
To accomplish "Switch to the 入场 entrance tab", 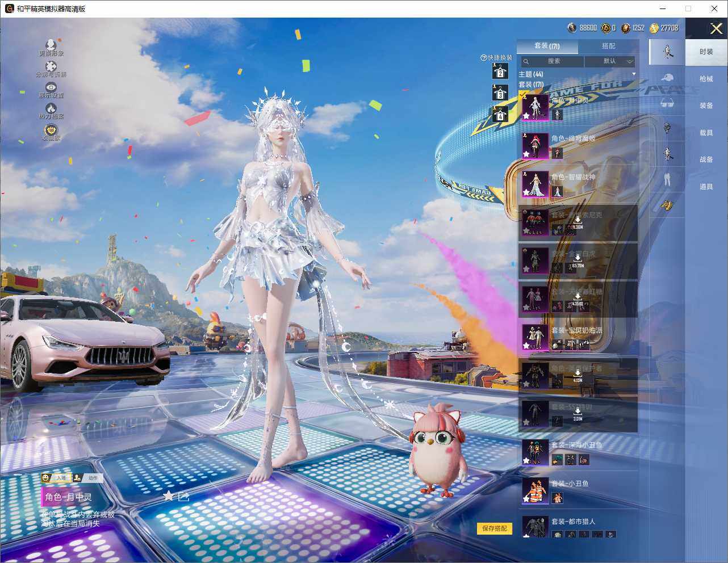I will click(x=56, y=478).
